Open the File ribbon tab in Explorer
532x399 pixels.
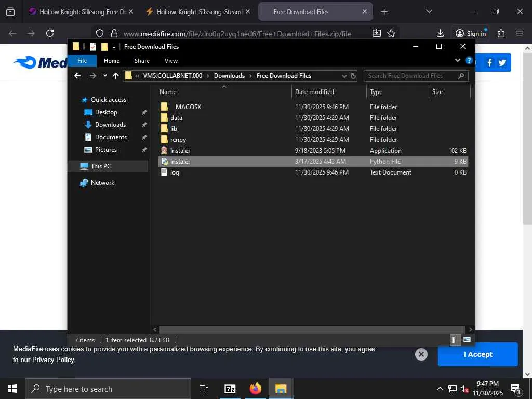pos(82,61)
